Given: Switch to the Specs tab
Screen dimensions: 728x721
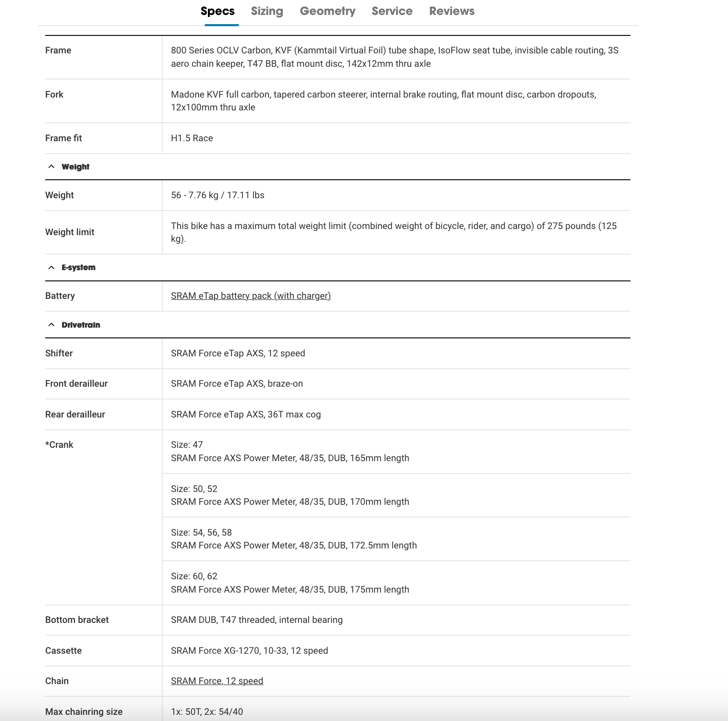Looking at the screenshot, I should point(218,11).
